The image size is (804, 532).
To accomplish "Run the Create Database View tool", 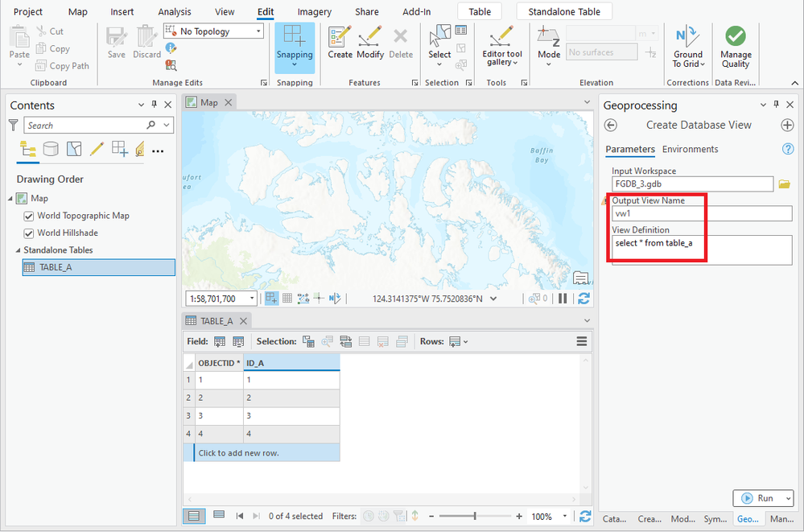I will (x=758, y=498).
